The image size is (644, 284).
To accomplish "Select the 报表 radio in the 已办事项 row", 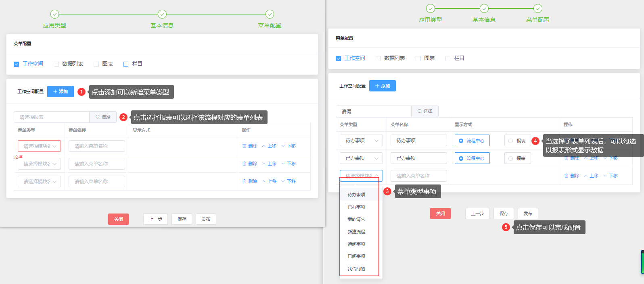I will click(511, 158).
